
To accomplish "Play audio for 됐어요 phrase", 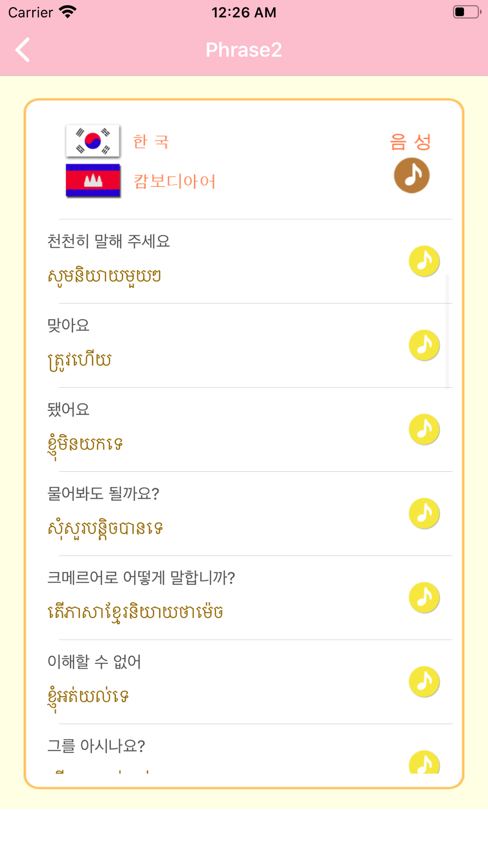I will point(424,429).
